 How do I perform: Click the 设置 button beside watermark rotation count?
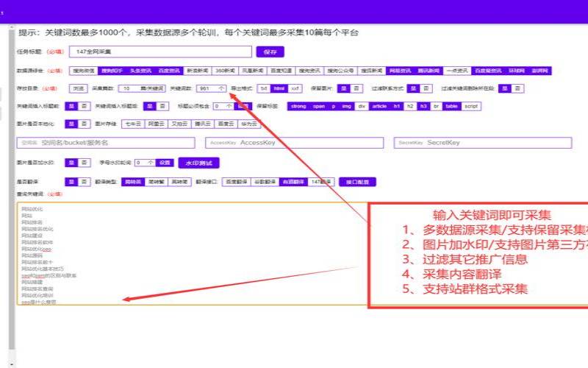pyautogui.click(x=165, y=163)
